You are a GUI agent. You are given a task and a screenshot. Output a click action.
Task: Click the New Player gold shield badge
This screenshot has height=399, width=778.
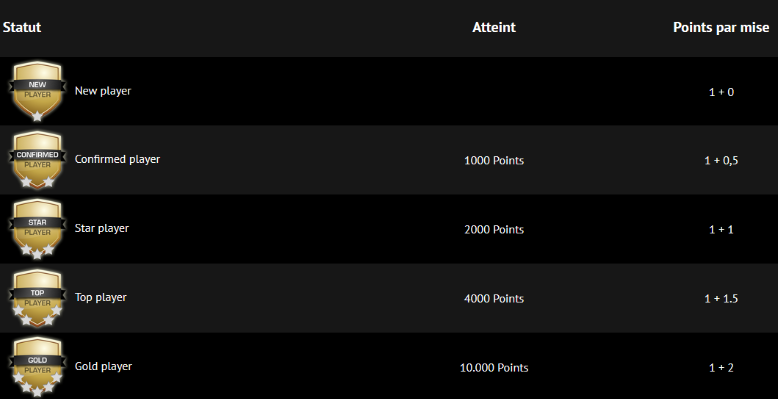point(37,91)
